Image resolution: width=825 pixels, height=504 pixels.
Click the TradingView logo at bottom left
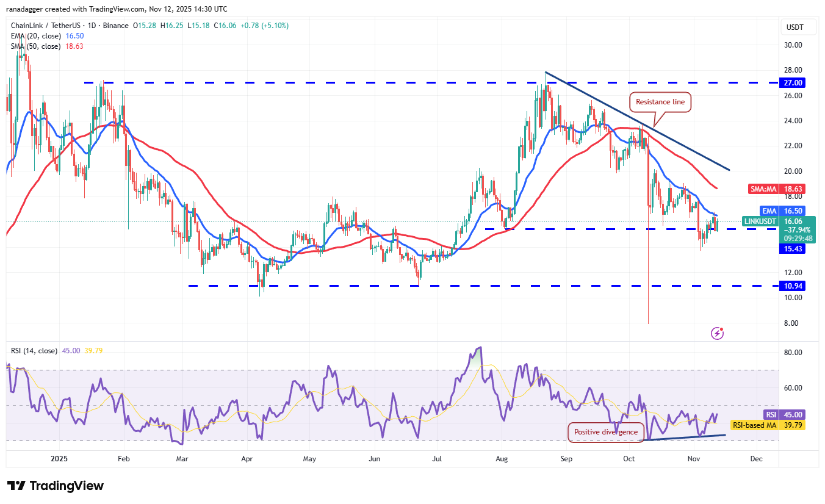pos(54,486)
